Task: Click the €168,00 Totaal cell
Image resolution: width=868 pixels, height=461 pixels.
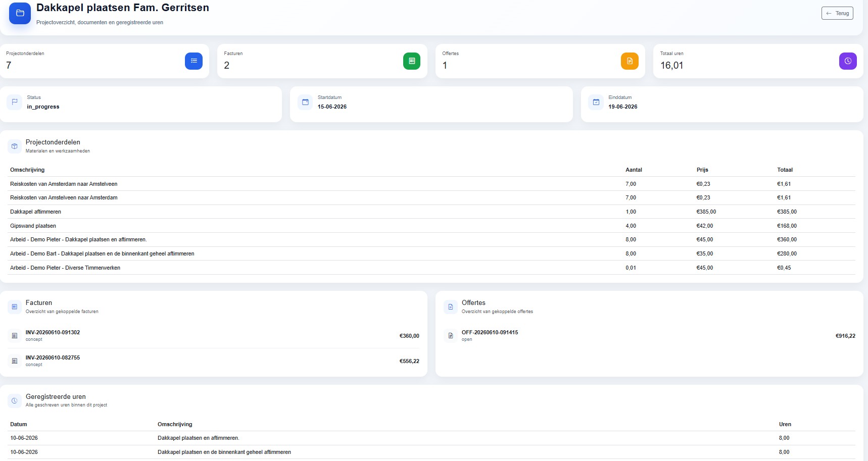Action: [x=787, y=226]
